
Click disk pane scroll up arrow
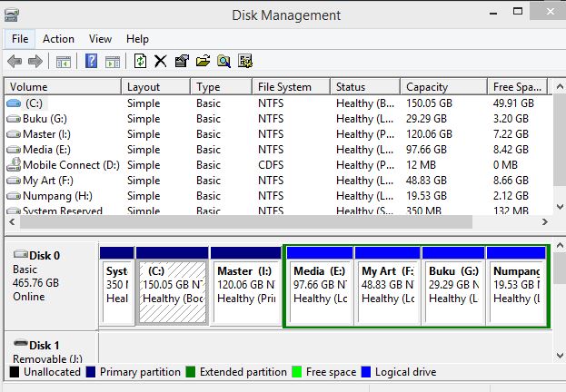click(560, 246)
